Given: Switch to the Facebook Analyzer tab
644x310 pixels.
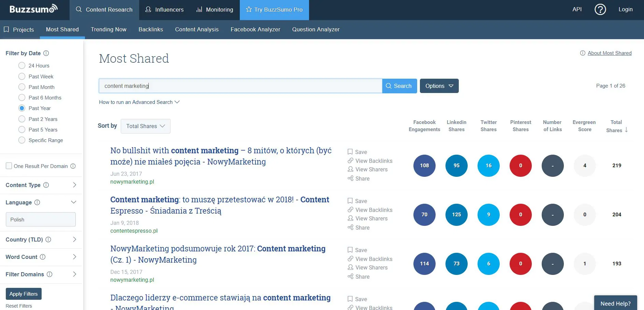Looking at the screenshot, I should coord(255,29).
